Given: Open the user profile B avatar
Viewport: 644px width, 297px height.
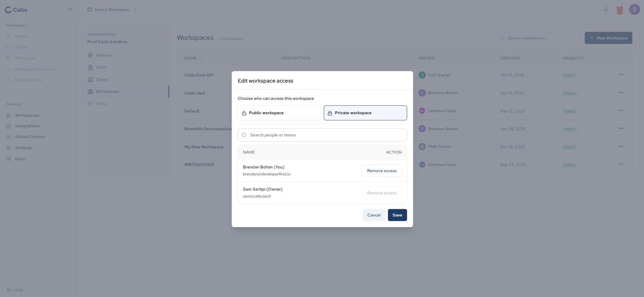Looking at the screenshot, I should pos(634,9).
